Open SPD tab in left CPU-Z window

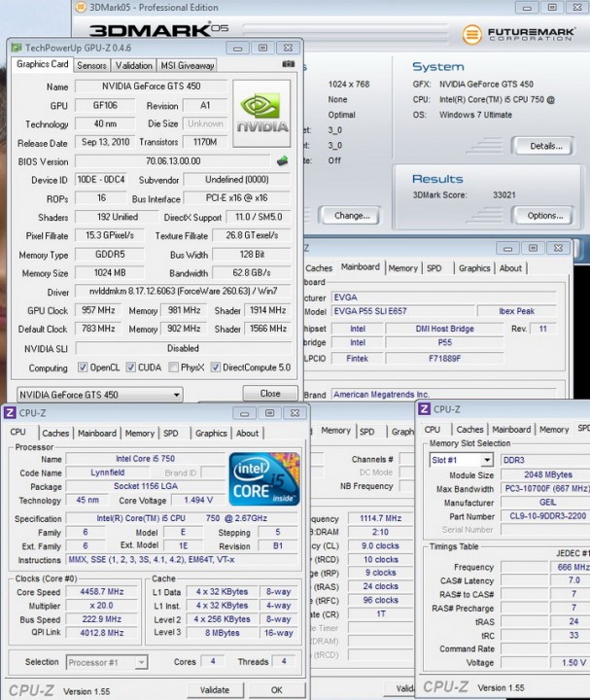point(171,433)
